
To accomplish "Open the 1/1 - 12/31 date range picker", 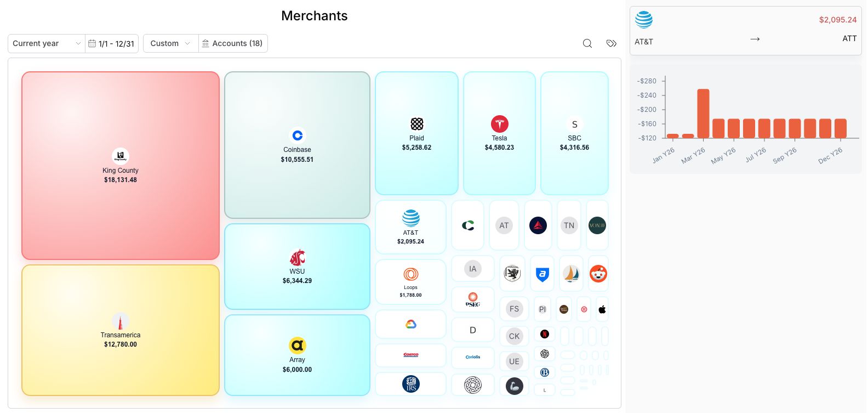I will [x=112, y=43].
